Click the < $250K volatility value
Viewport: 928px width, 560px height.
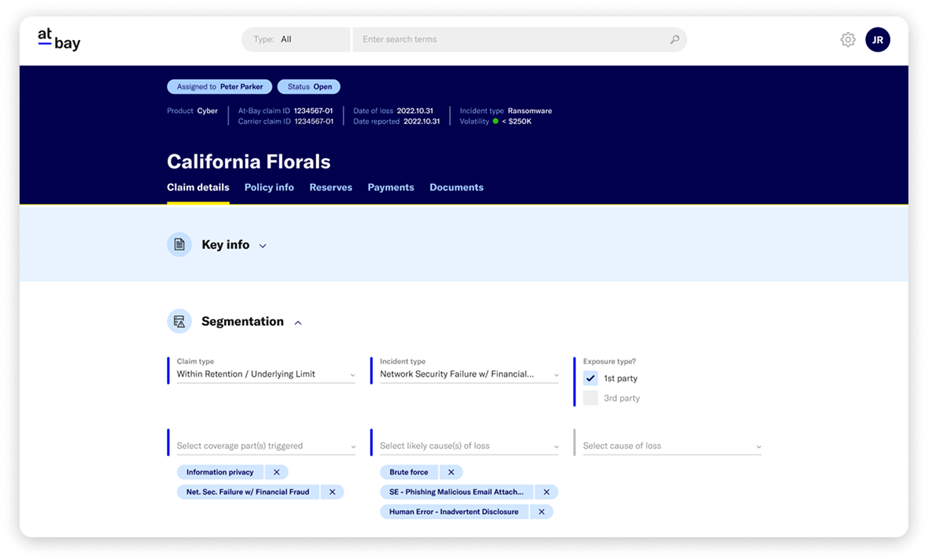(x=517, y=121)
